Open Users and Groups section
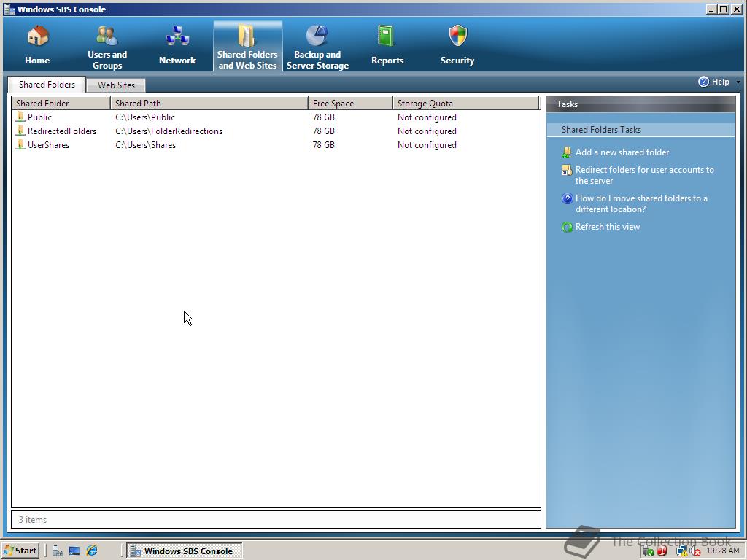 click(107, 46)
